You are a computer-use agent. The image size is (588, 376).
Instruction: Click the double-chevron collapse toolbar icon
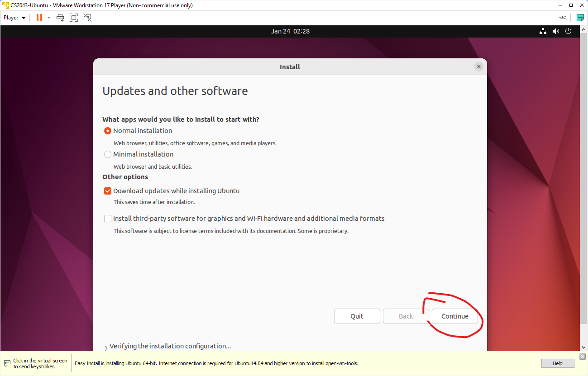(563, 18)
